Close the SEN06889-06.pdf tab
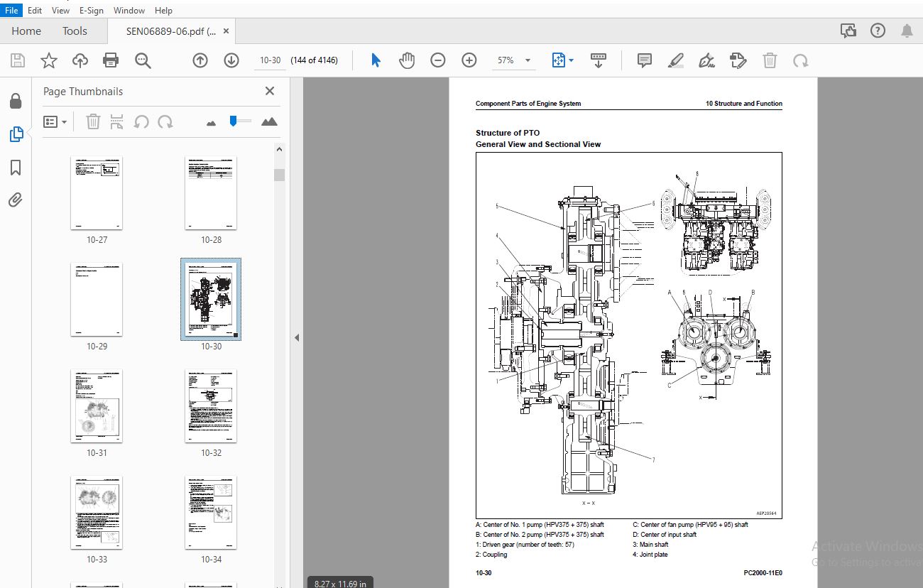The image size is (923, 588). click(226, 31)
